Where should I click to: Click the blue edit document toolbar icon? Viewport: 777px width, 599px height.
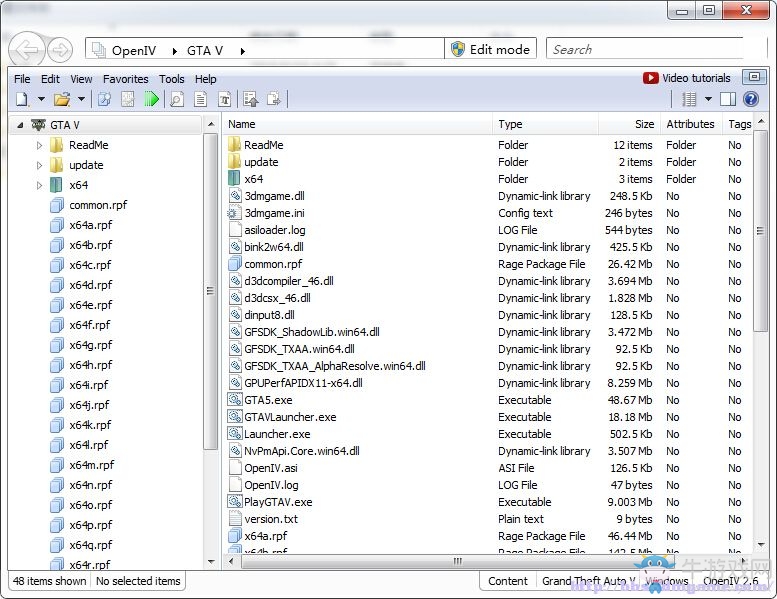tap(105, 99)
